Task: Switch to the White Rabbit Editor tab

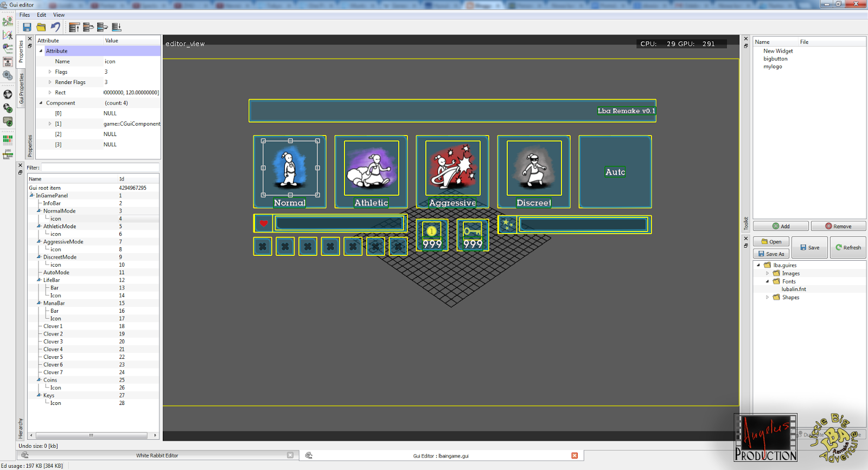Action: 157,455
